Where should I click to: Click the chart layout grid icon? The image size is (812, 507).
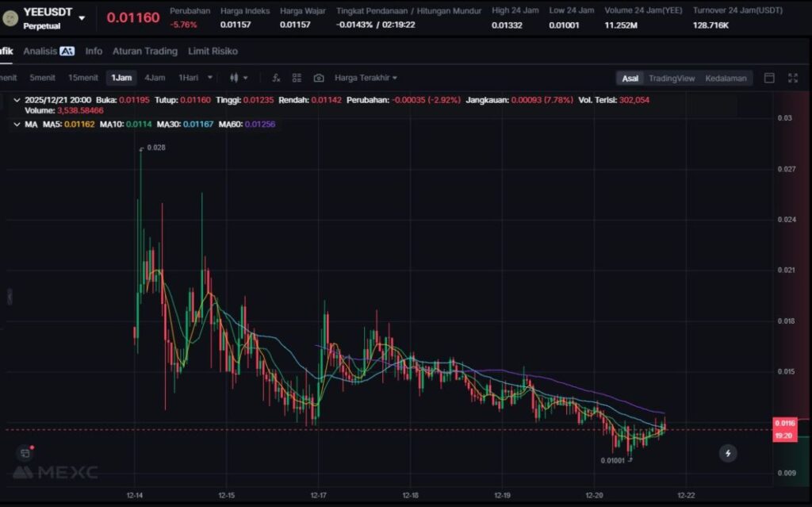coord(297,78)
